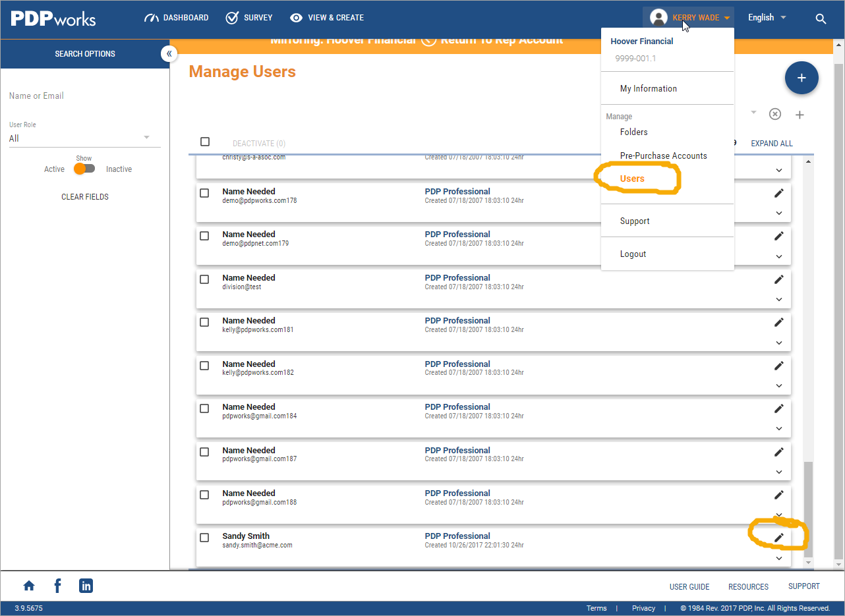The image size is (845, 616).
Task: Click the small plus icon beside clear icon
Action: click(x=800, y=115)
